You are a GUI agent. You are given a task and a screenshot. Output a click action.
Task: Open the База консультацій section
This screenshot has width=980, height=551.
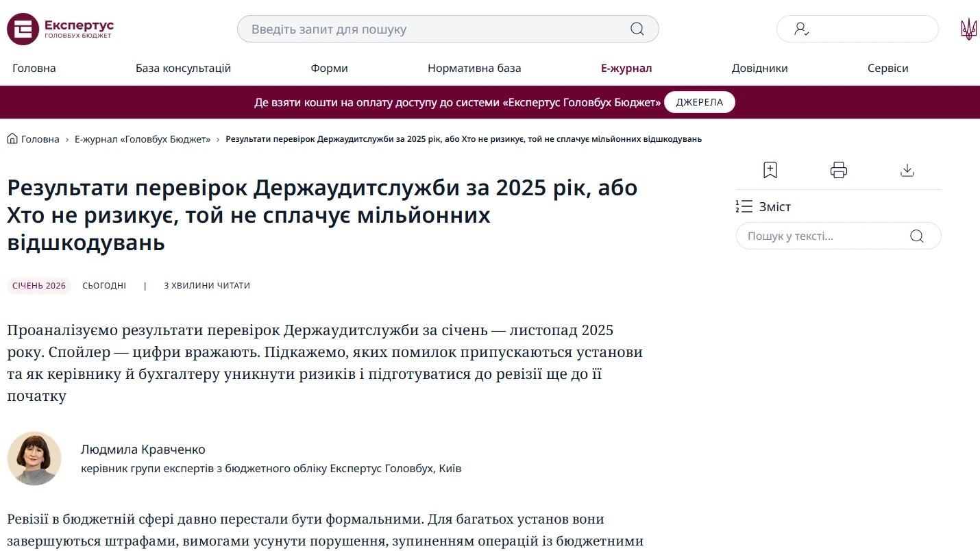pyautogui.click(x=183, y=68)
